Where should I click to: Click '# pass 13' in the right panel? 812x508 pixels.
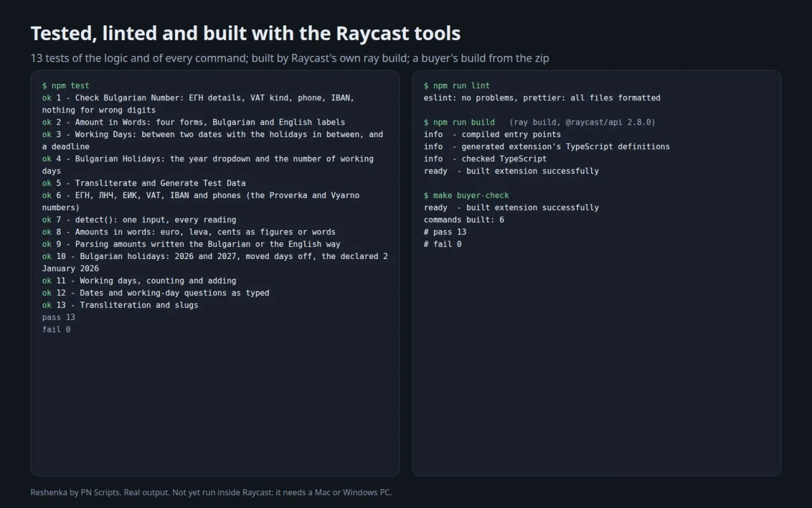(445, 232)
